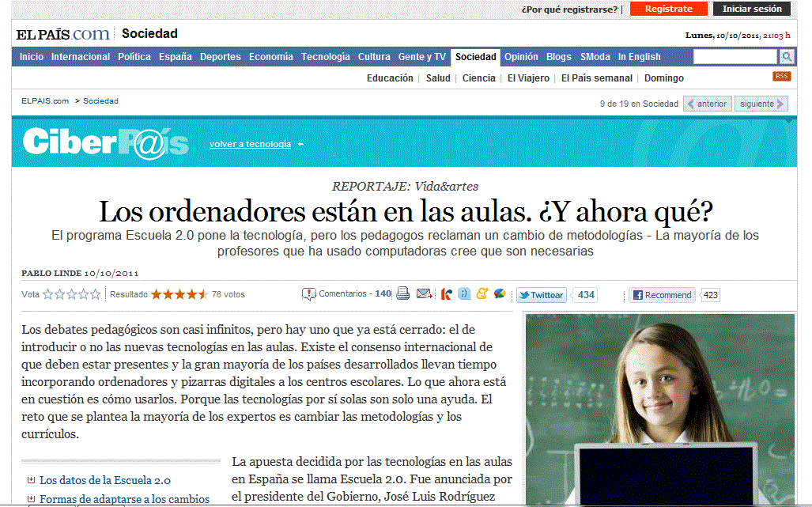Click the search input field
The height and width of the screenshot is (507, 812).
[735, 56]
